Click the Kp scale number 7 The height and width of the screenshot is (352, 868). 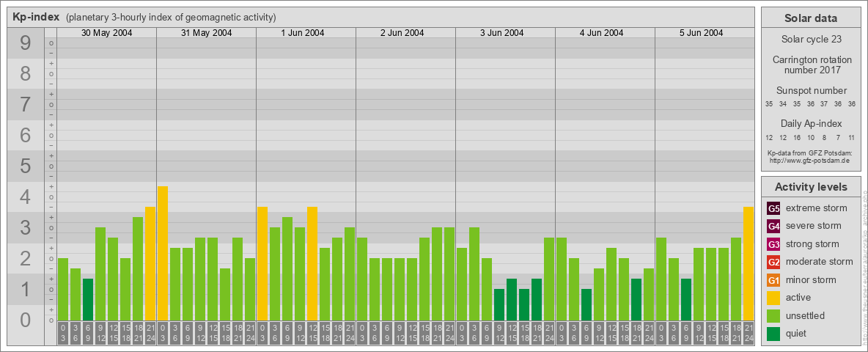coord(25,105)
